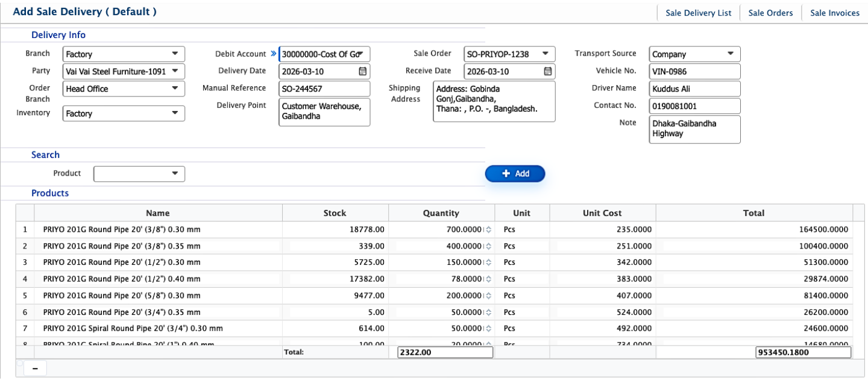Adjust quantity stepper for row 1
The height and width of the screenshot is (380, 868).
pyautogui.click(x=488, y=230)
